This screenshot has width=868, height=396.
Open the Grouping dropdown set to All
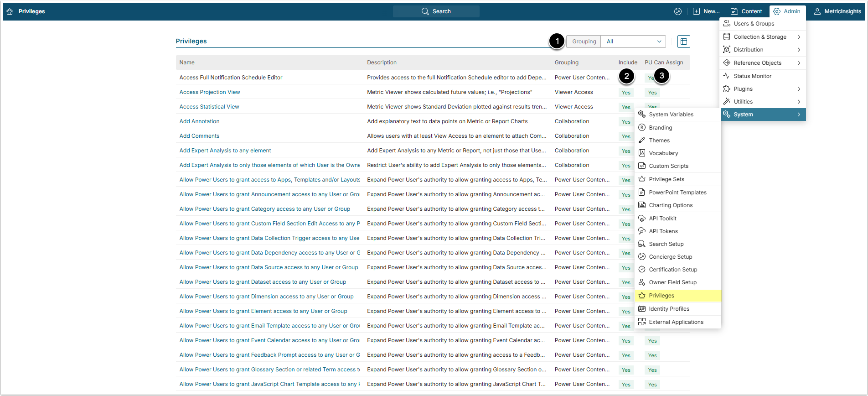(x=633, y=42)
